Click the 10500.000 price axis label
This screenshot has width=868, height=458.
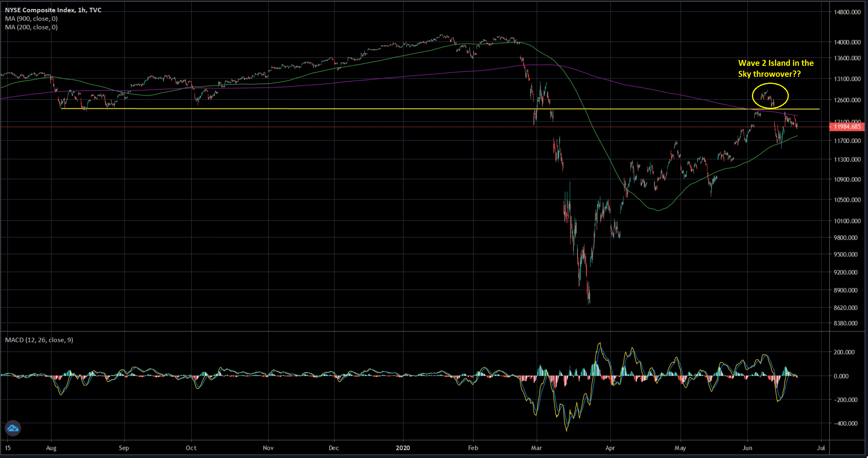(847, 200)
